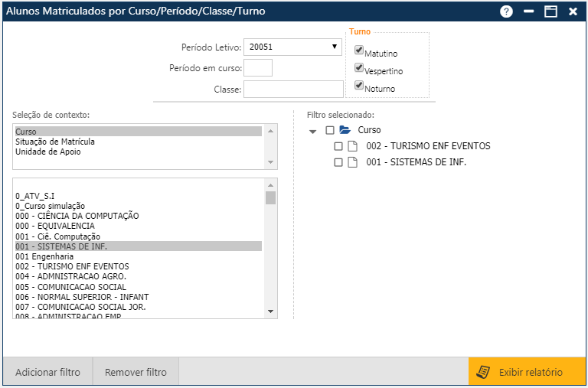The height and width of the screenshot is (388, 588).
Task: Click the document icon beside 001 - SISTEMAS DE INF.
Action: point(353,162)
